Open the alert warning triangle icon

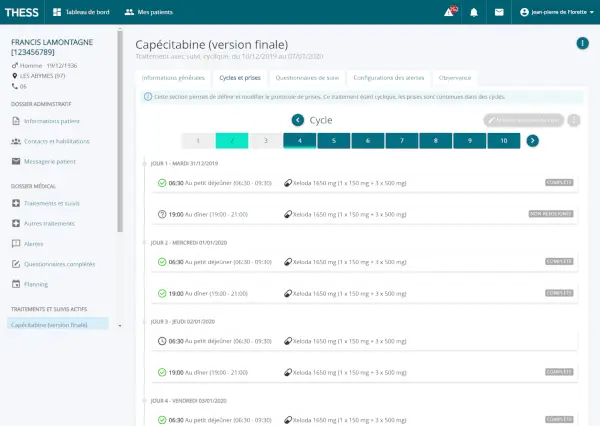[x=449, y=12]
